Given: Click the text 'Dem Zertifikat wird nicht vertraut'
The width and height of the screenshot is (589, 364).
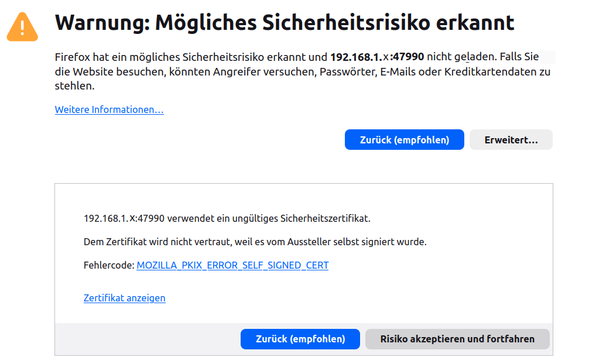Looking at the screenshot, I should (157, 242).
